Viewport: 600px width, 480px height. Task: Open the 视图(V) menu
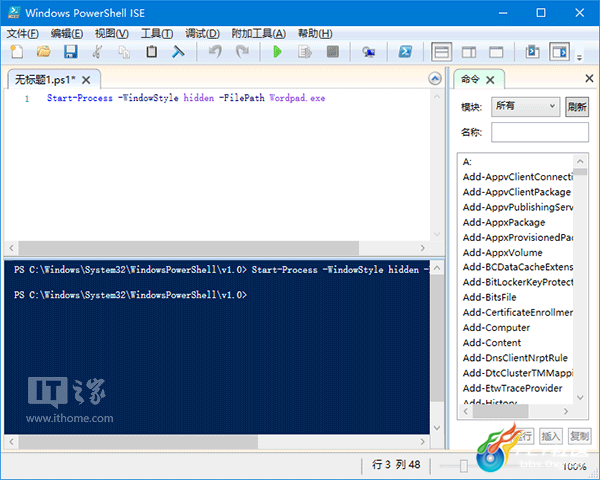tap(111, 34)
